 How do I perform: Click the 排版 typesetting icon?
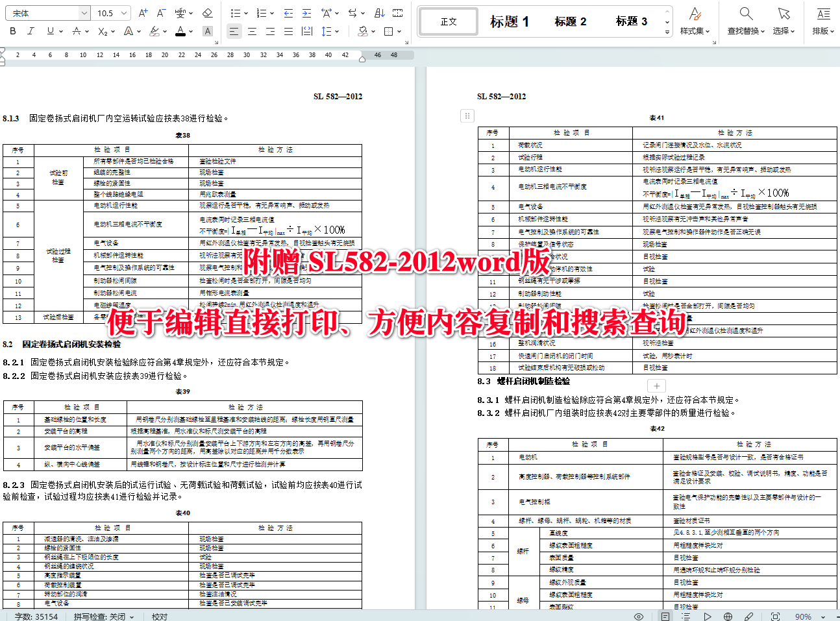(822, 21)
